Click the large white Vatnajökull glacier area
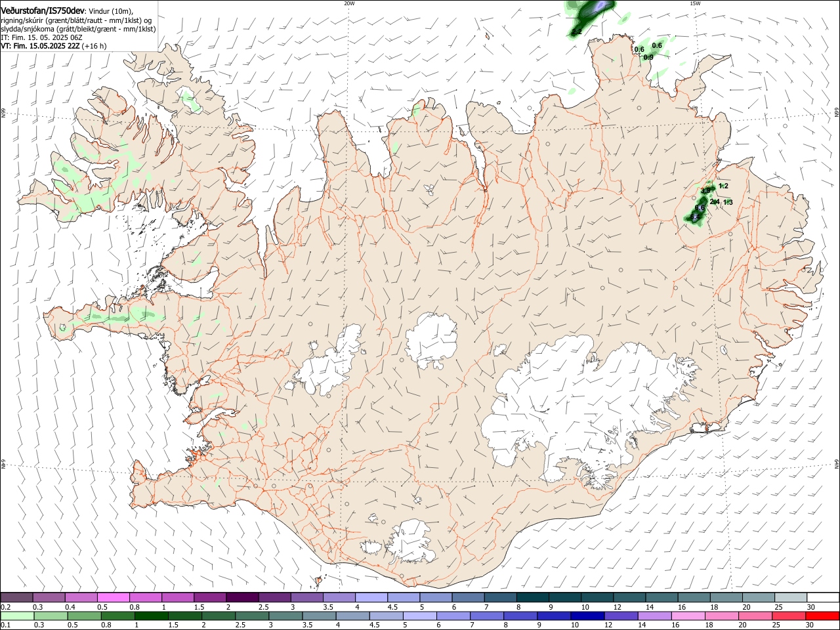 [x=584, y=407]
